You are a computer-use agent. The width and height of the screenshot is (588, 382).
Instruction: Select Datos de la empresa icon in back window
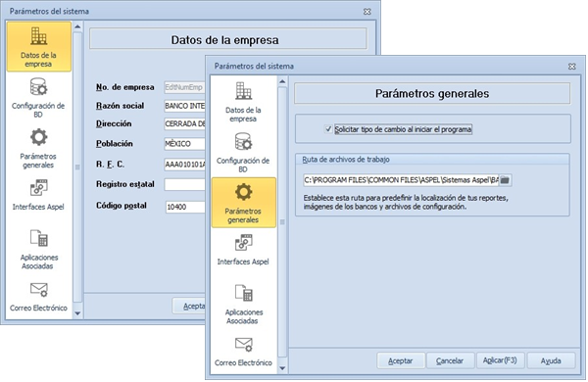pos(38,46)
